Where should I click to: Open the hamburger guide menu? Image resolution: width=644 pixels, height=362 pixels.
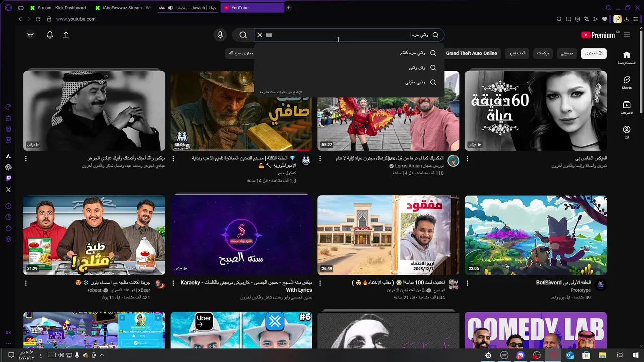click(627, 35)
